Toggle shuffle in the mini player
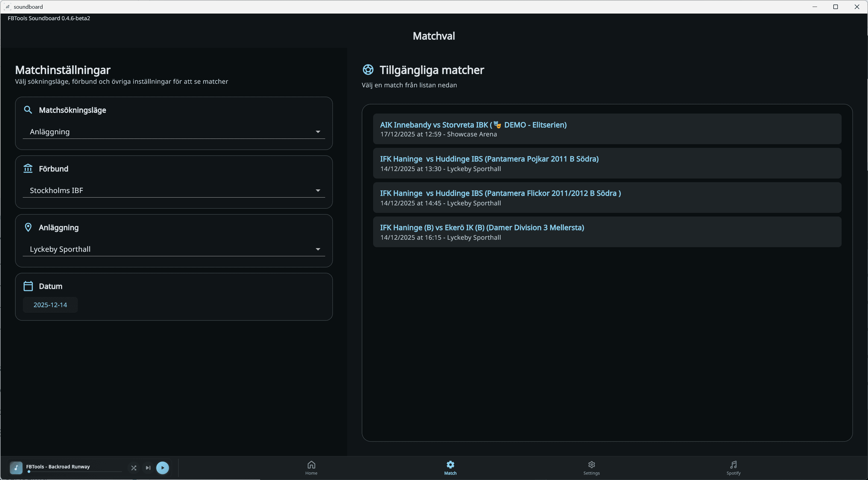 pos(134,468)
